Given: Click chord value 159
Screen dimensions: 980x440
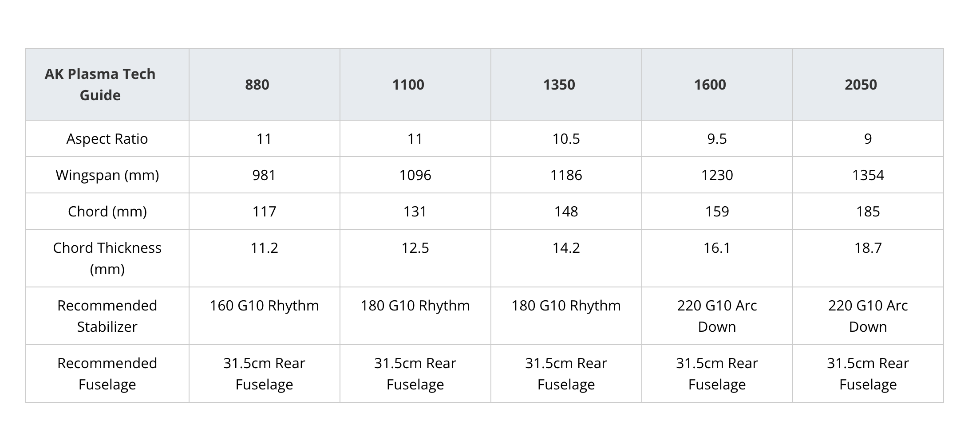Looking at the screenshot, I should (717, 212).
